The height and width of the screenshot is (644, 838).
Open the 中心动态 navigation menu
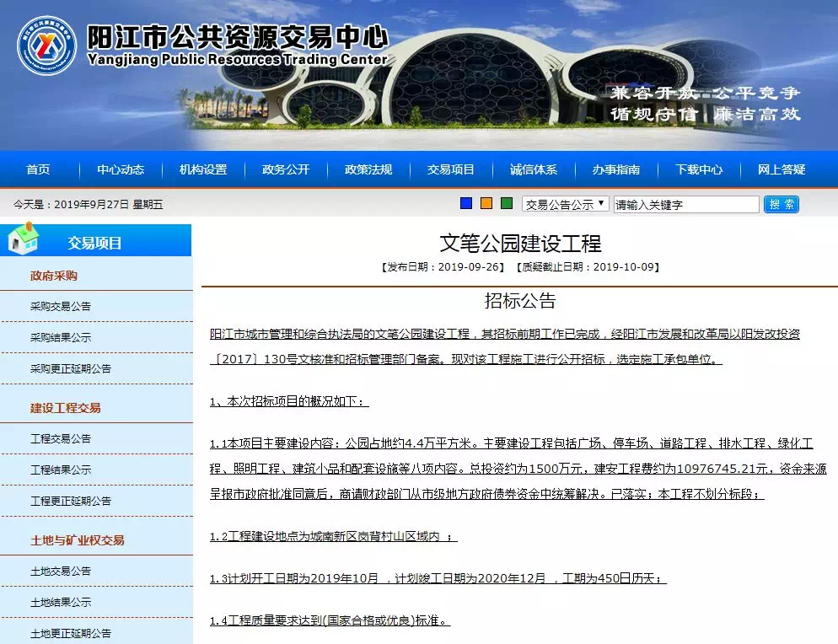(x=121, y=169)
